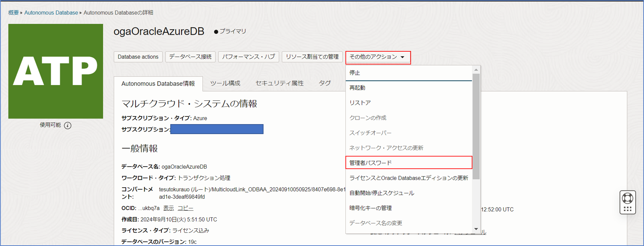Open 自動開始/停止スケジュール menu item

tap(409, 193)
